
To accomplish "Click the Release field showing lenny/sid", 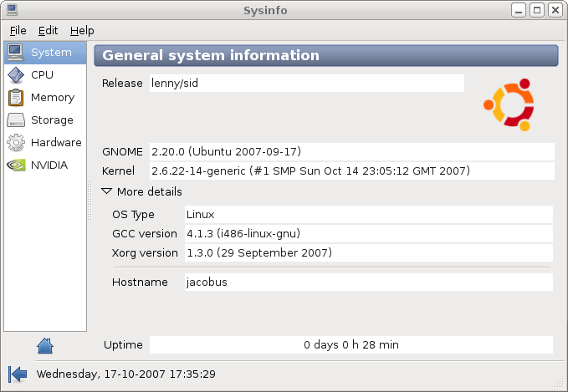I will coord(307,84).
